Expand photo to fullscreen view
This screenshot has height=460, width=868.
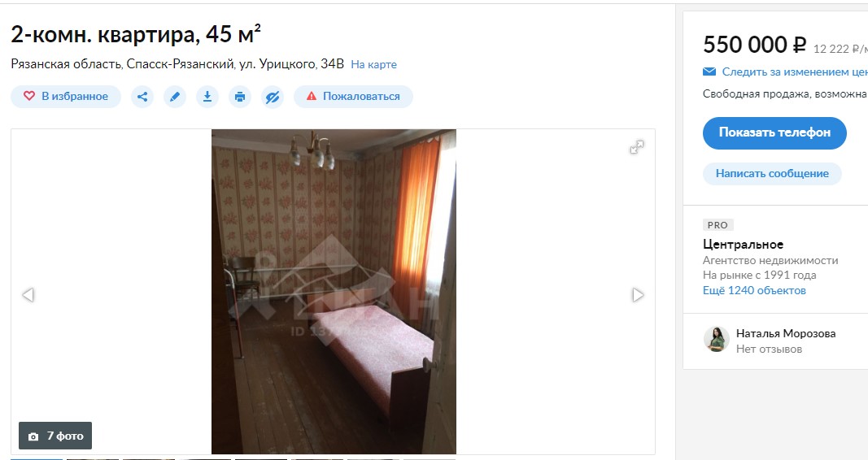click(x=637, y=147)
